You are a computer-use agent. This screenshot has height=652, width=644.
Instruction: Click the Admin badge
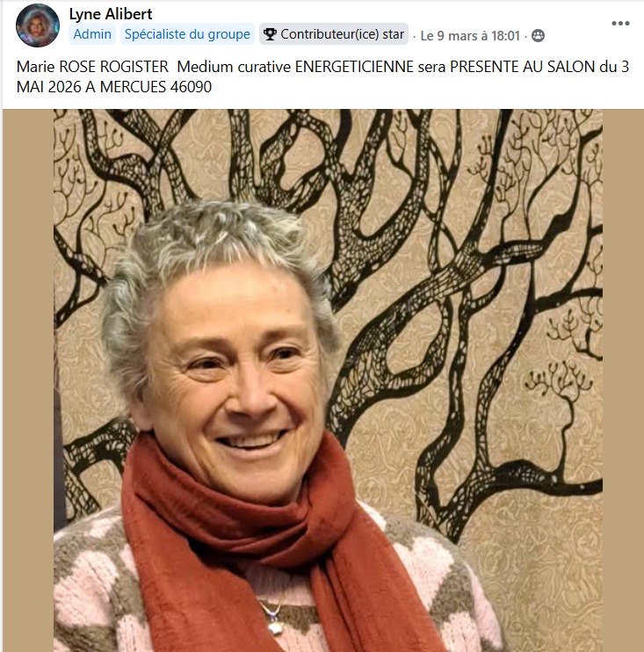(92, 34)
